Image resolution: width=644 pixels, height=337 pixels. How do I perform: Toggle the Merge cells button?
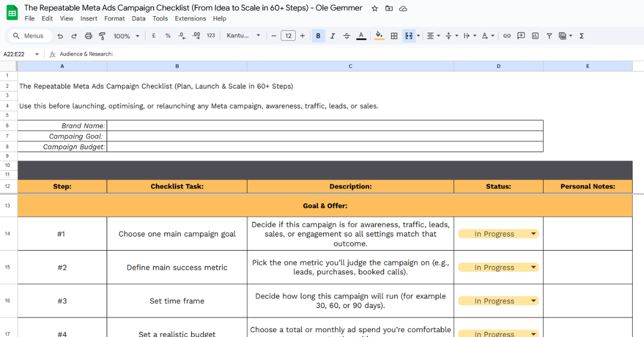point(409,36)
